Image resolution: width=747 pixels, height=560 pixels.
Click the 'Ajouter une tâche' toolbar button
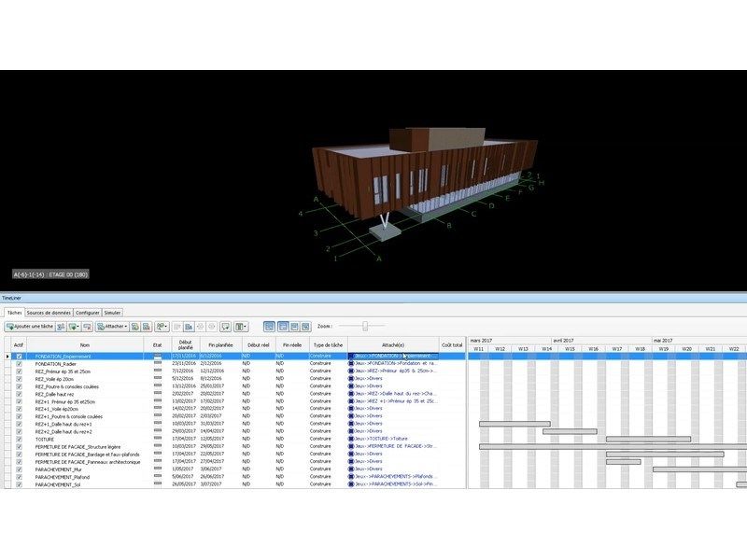click(30, 327)
